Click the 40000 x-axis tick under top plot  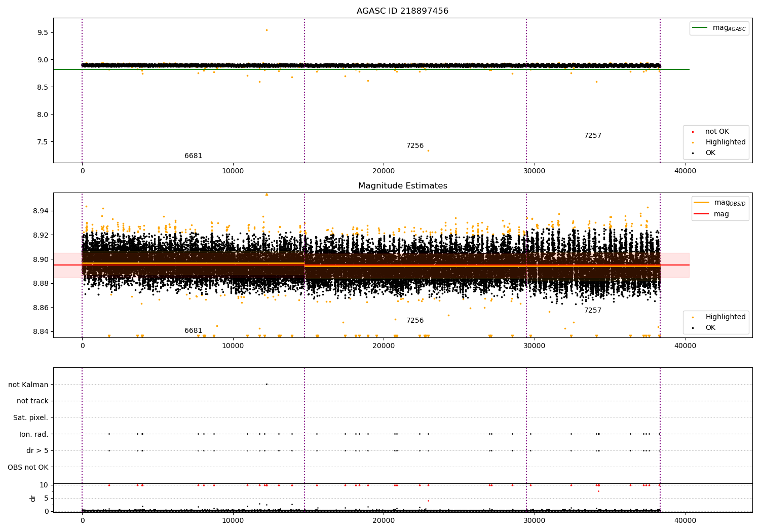coord(686,171)
